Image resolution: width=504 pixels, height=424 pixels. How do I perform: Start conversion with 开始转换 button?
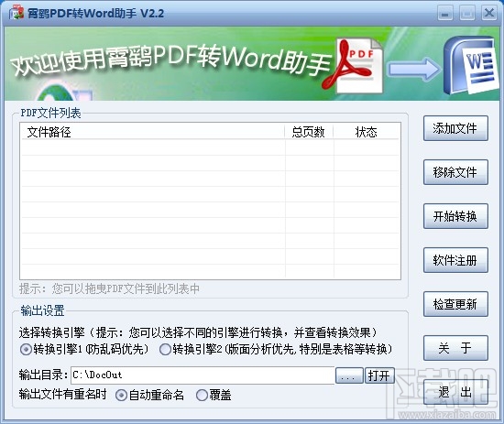pos(455,216)
